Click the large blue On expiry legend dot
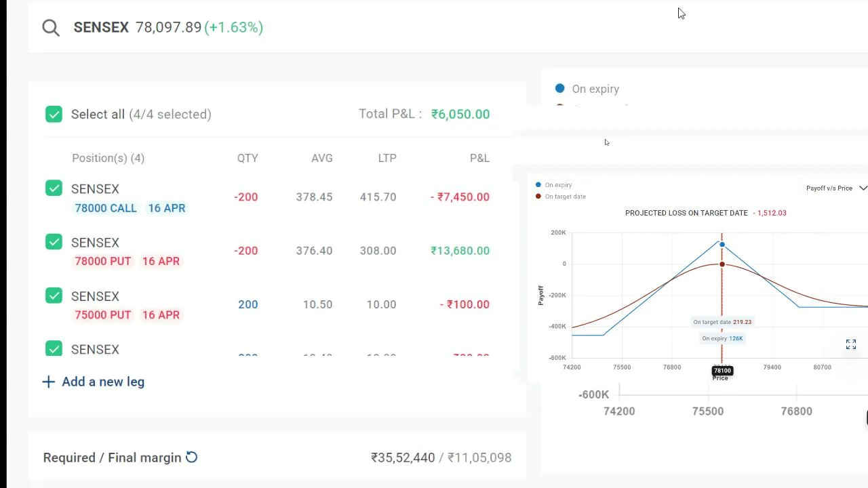 pos(559,88)
